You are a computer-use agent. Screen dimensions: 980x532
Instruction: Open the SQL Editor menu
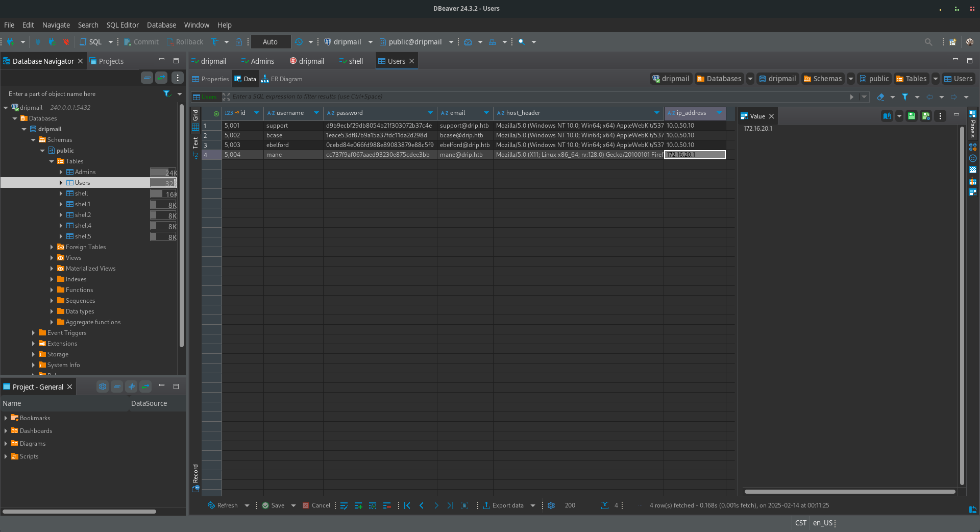tap(122, 25)
